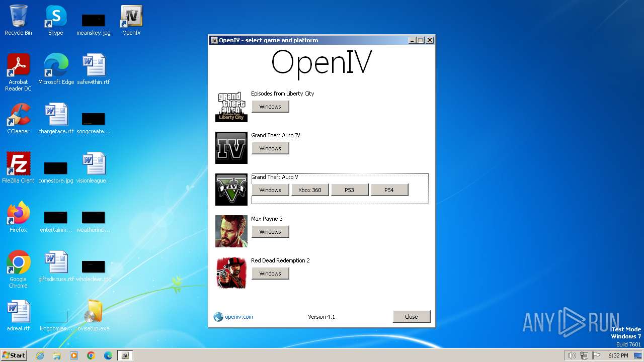The image size is (644, 362).
Task: Select the visionleague document icon
Action: point(94,168)
